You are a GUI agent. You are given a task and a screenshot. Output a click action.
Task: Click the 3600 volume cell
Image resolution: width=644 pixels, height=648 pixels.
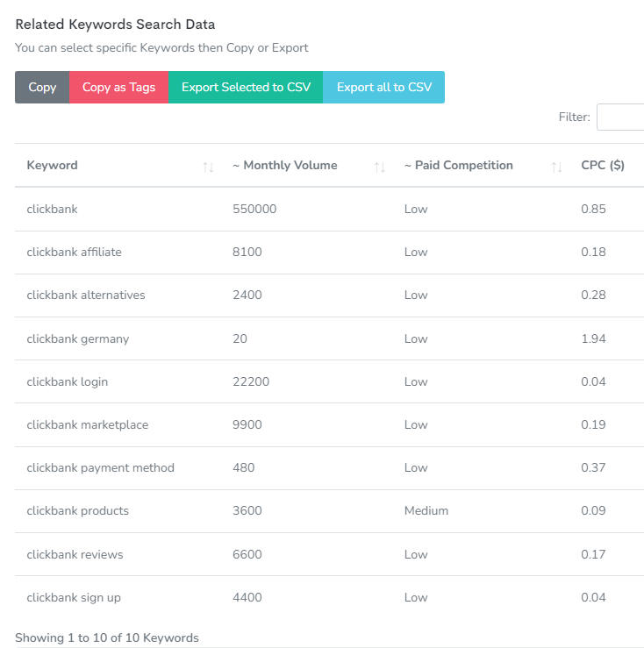coord(247,511)
